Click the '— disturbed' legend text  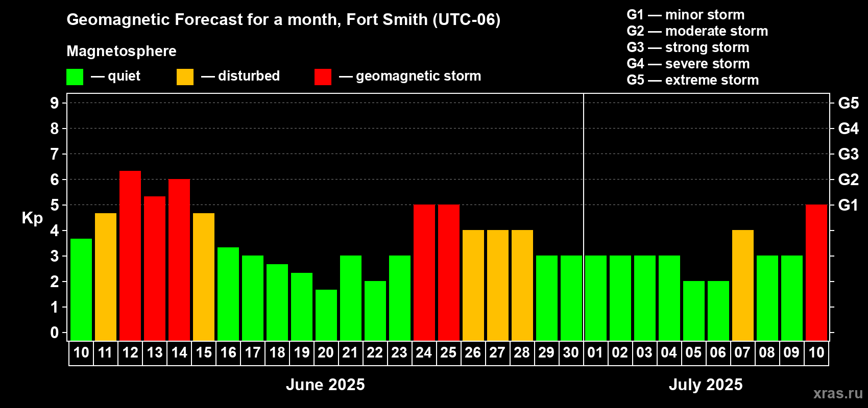[240, 76]
